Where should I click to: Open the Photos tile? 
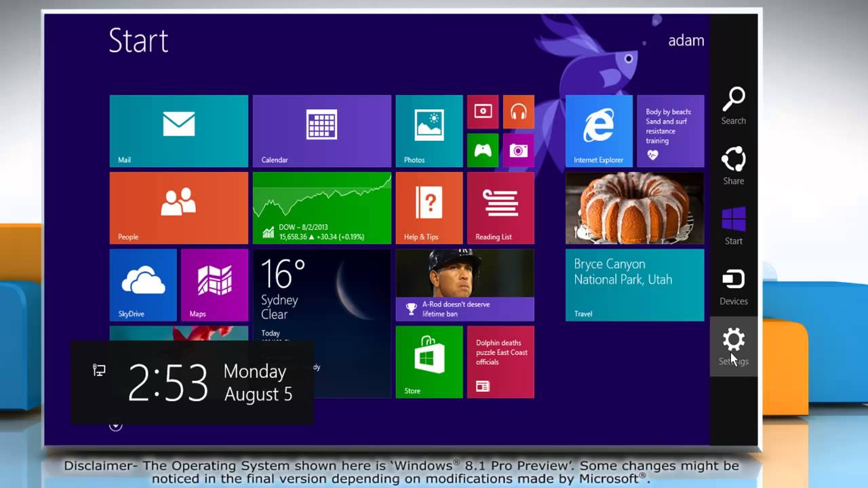pyautogui.click(x=429, y=131)
